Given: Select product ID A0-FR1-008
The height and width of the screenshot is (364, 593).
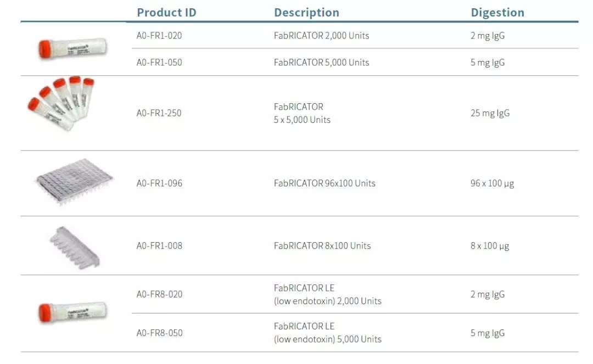Looking at the screenshot, I should [x=159, y=245].
